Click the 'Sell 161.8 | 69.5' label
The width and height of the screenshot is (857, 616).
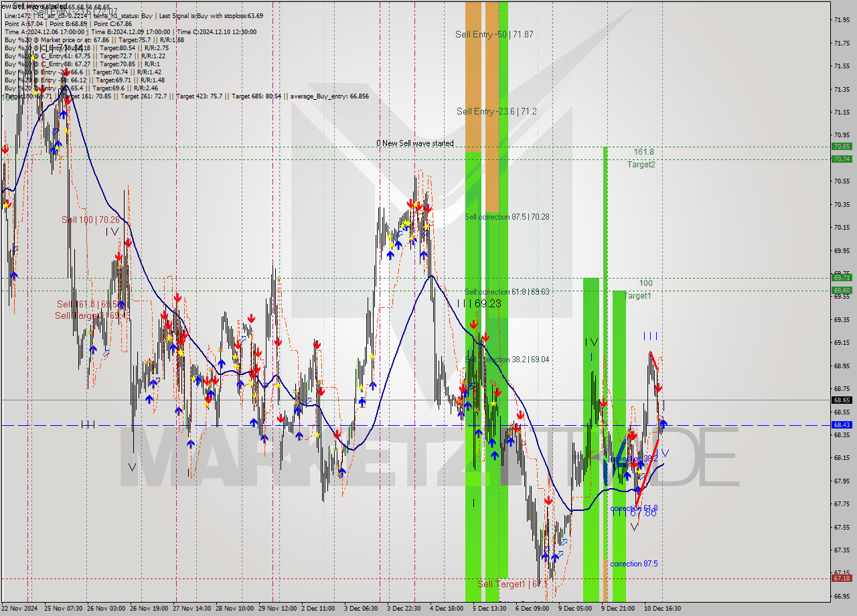(88, 304)
